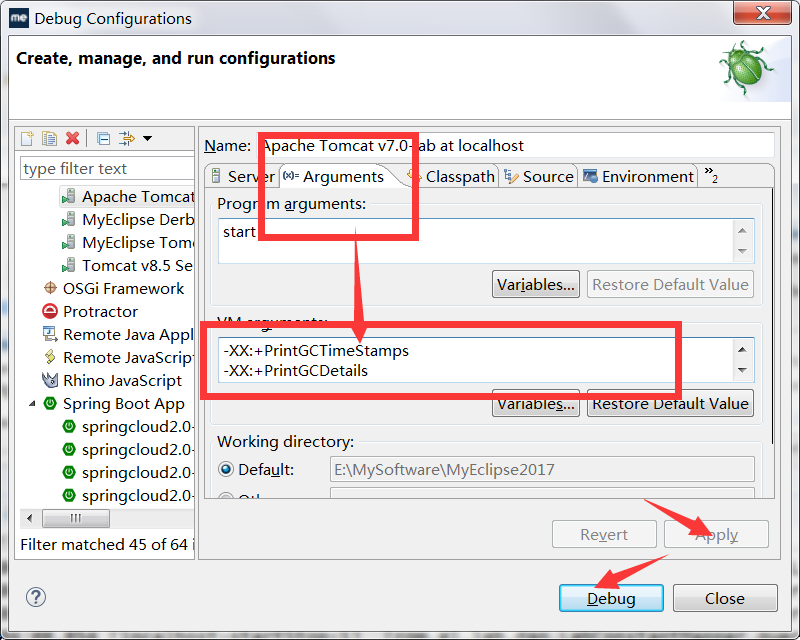Collapse all configurations with toolbar icon
Screen dimensions: 800x640
click(x=104, y=138)
